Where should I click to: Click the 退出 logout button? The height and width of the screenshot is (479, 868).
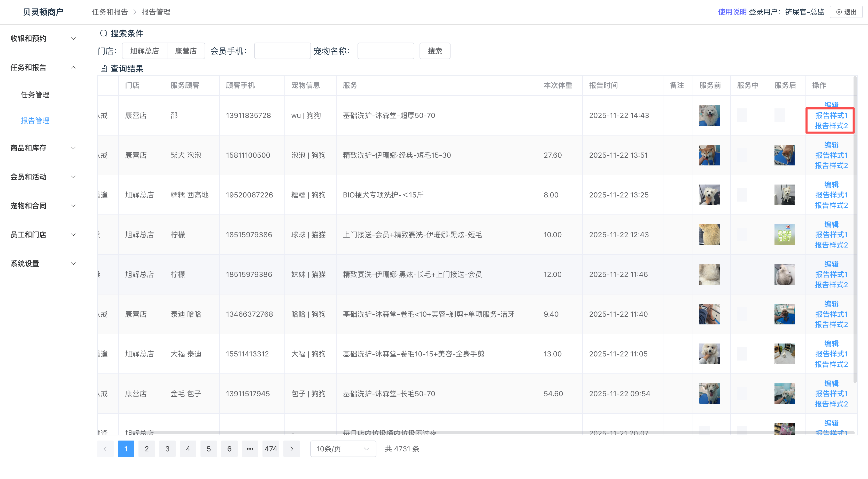pos(846,12)
